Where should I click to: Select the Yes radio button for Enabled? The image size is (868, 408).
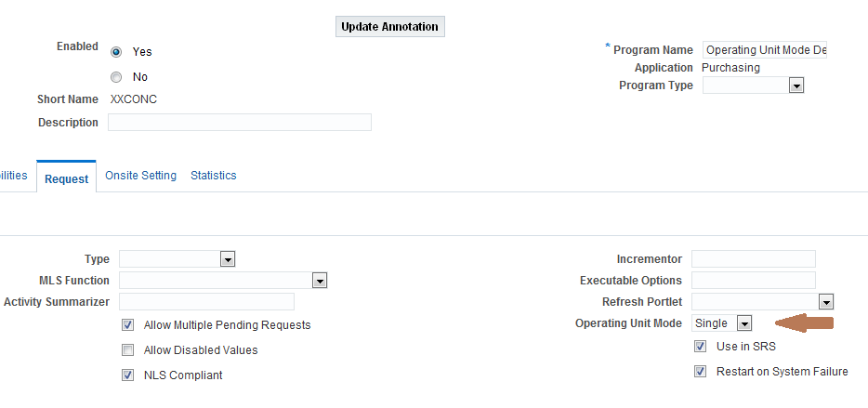[116, 52]
